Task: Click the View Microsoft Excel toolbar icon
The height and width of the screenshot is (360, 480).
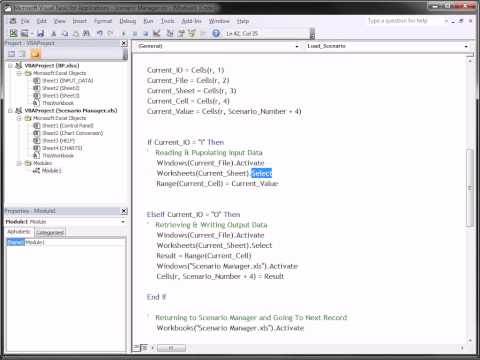Action: tap(13, 33)
